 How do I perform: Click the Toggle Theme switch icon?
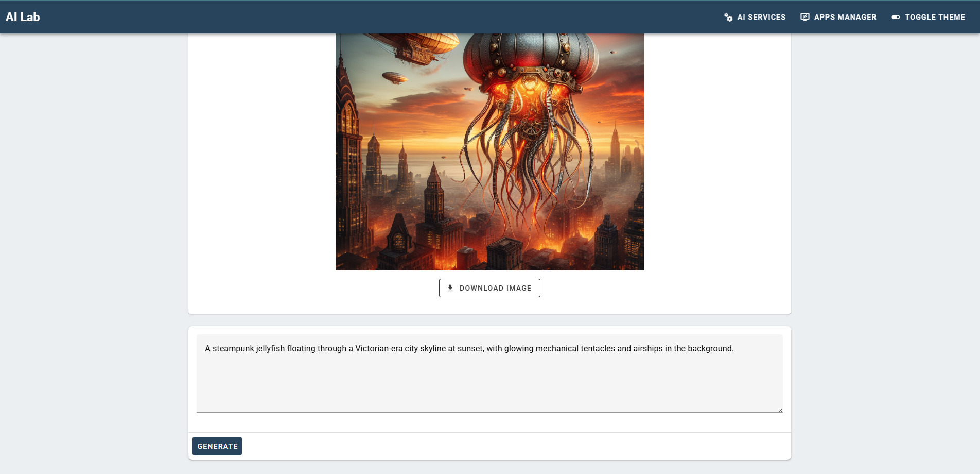(x=896, y=18)
